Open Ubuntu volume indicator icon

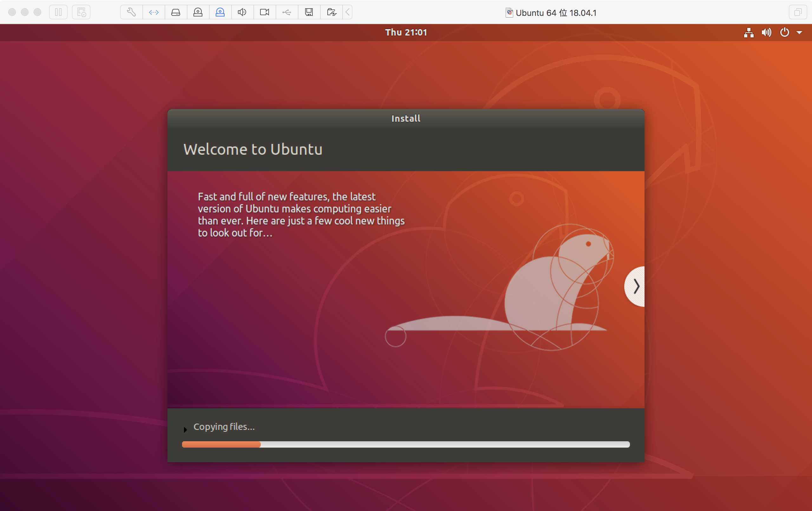pos(766,32)
